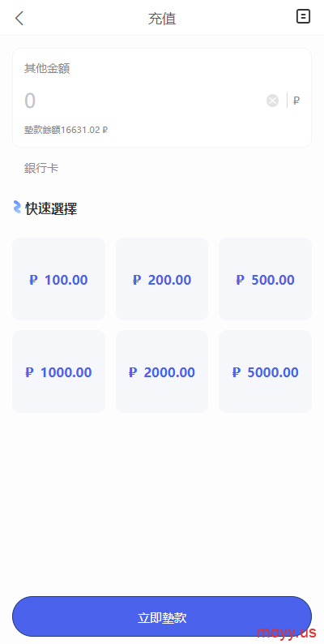324x644 pixels.
Task: Select the ₽ 2000.00 quick amount
Action: coord(162,371)
